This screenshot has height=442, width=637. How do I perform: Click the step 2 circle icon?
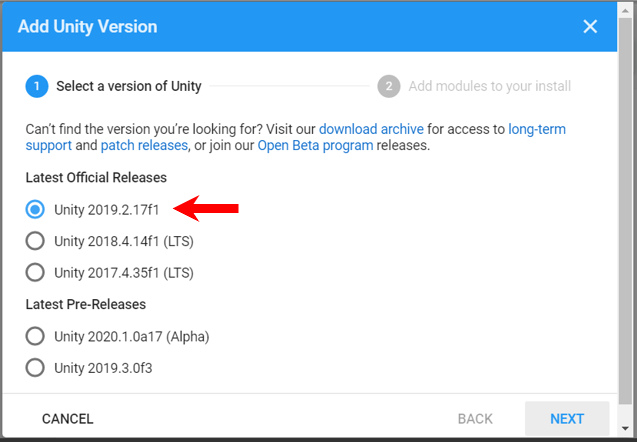[x=389, y=86]
